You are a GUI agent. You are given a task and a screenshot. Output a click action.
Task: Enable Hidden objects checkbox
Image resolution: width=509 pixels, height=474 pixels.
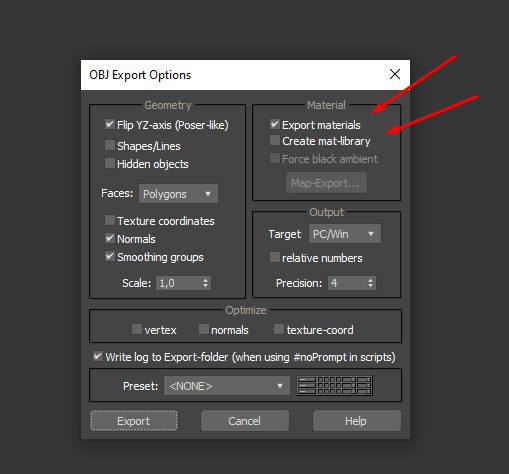[110, 163]
